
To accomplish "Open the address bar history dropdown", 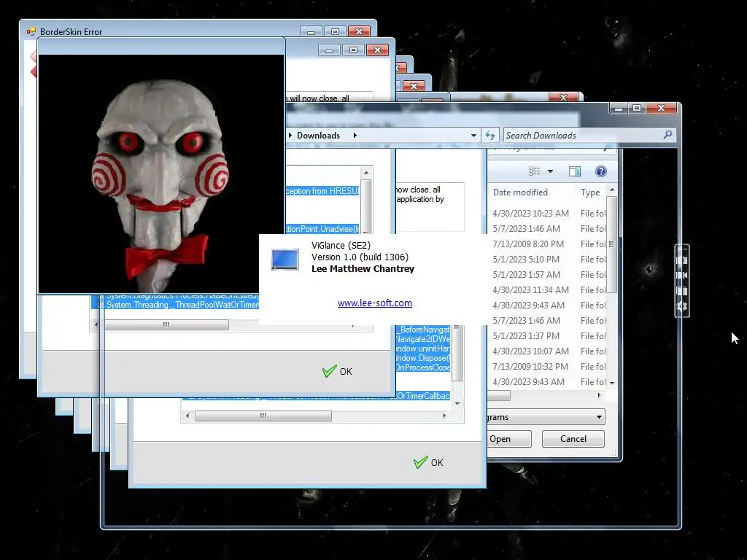I will click(x=473, y=135).
